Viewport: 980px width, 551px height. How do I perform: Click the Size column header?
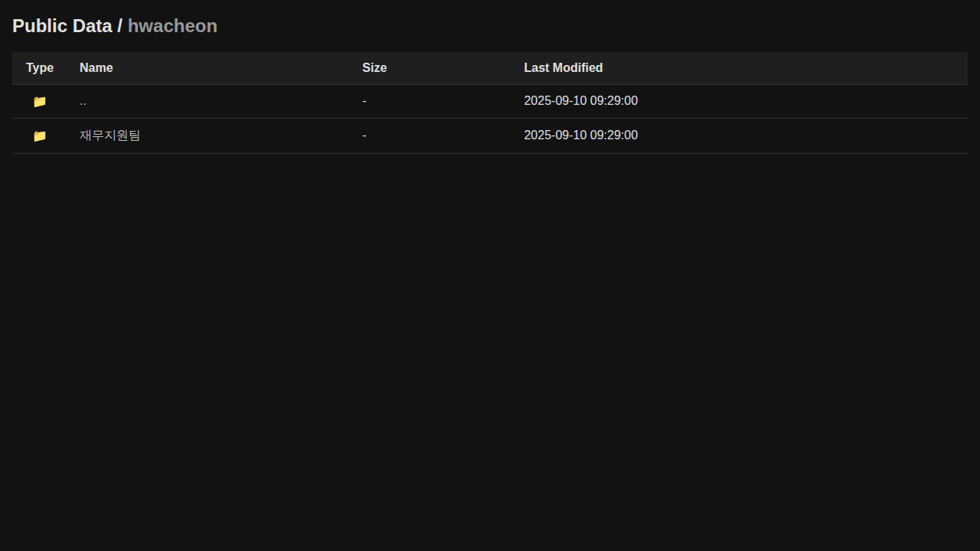(x=374, y=68)
